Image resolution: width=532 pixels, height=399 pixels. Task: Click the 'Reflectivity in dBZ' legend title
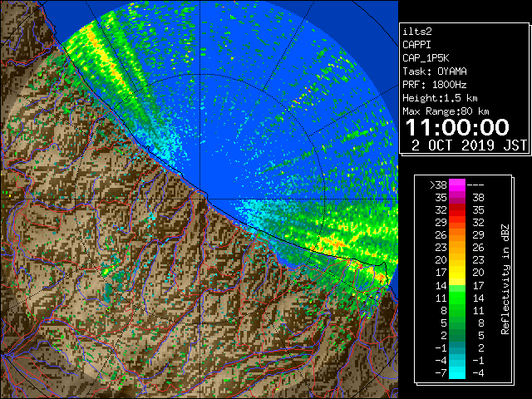tap(505, 279)
